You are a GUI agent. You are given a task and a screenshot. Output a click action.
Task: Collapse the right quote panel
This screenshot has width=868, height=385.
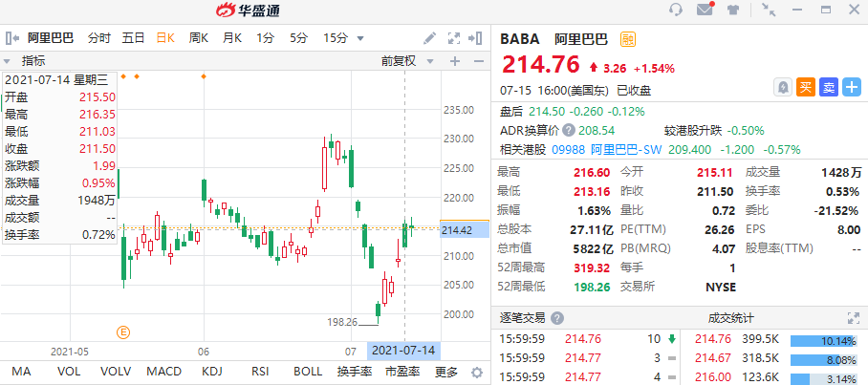(475, 38)
